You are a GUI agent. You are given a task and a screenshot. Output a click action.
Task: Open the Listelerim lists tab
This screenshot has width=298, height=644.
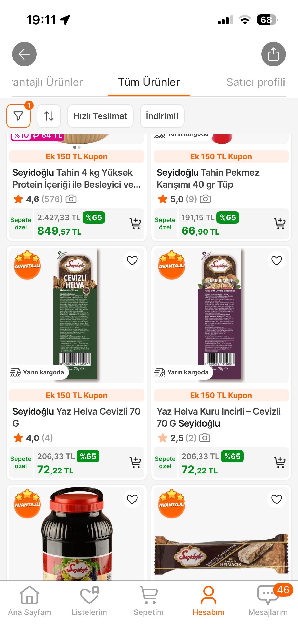tap(89, 601)
